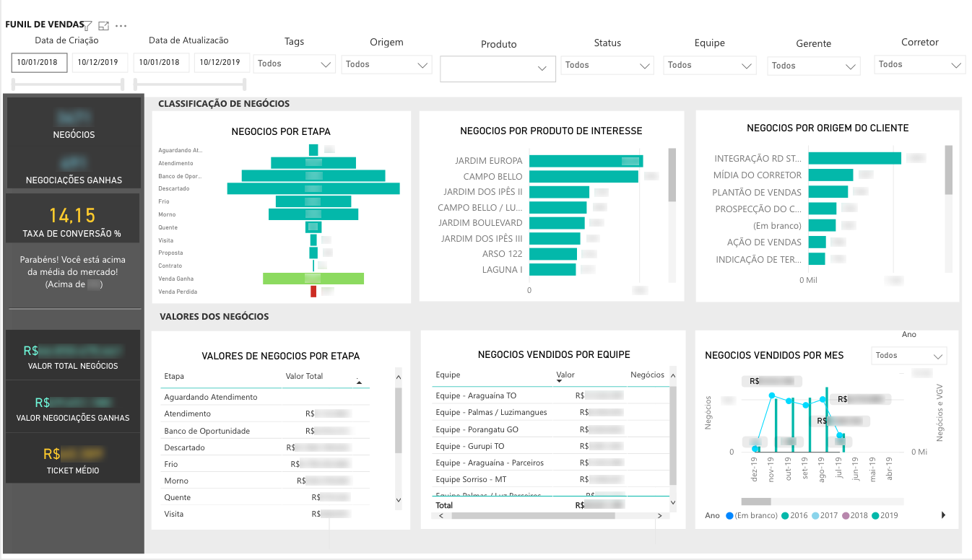
Task: Click scroll right arrow in team sales table
Action: [x=659, y=516]
